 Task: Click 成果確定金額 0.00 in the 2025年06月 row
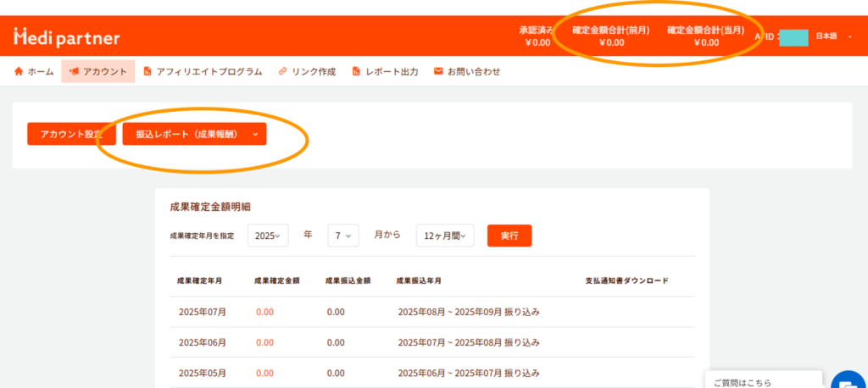click(x=264, y=342)
